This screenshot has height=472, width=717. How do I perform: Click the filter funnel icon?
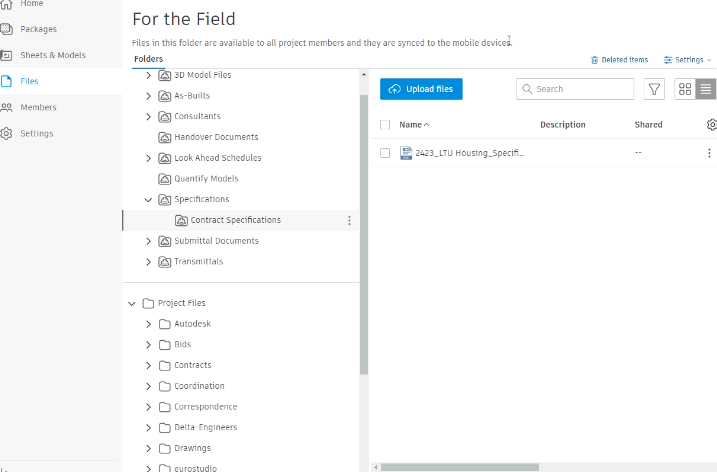coord(654,89)
